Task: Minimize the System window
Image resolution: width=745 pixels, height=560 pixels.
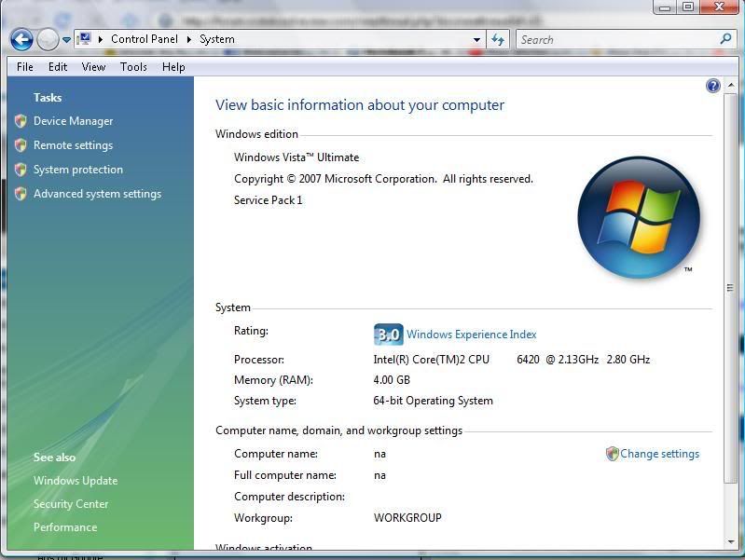Action: point(665,7)
